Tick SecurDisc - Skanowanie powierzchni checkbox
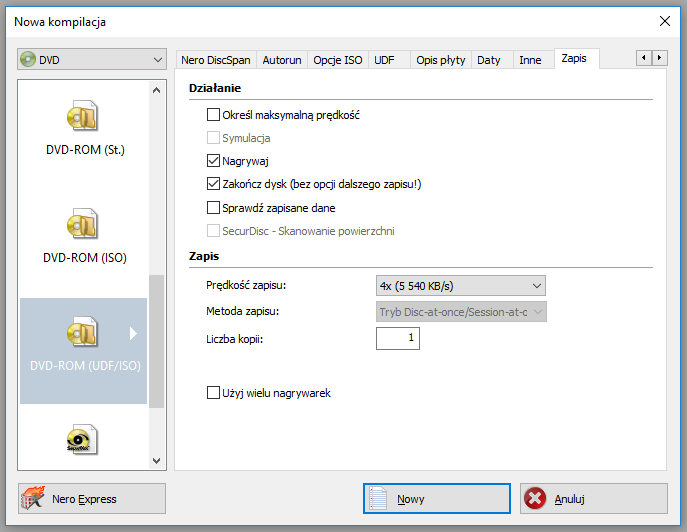Screen dimensions: 687x532 213,231
